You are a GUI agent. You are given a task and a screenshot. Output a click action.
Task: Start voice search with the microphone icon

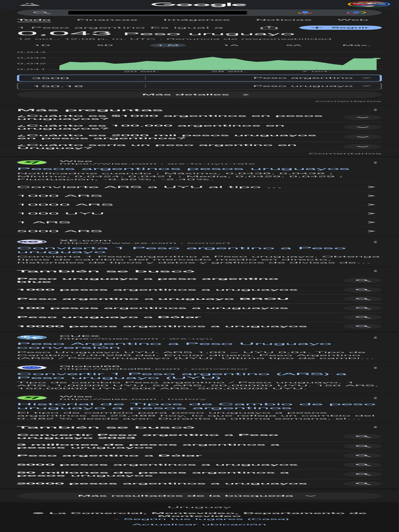coord(305,13)
